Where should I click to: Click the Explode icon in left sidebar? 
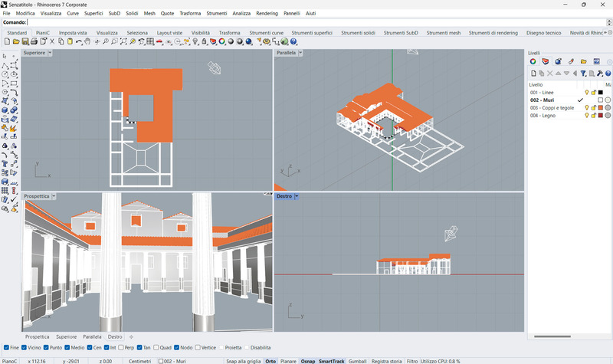click(14, 128)
